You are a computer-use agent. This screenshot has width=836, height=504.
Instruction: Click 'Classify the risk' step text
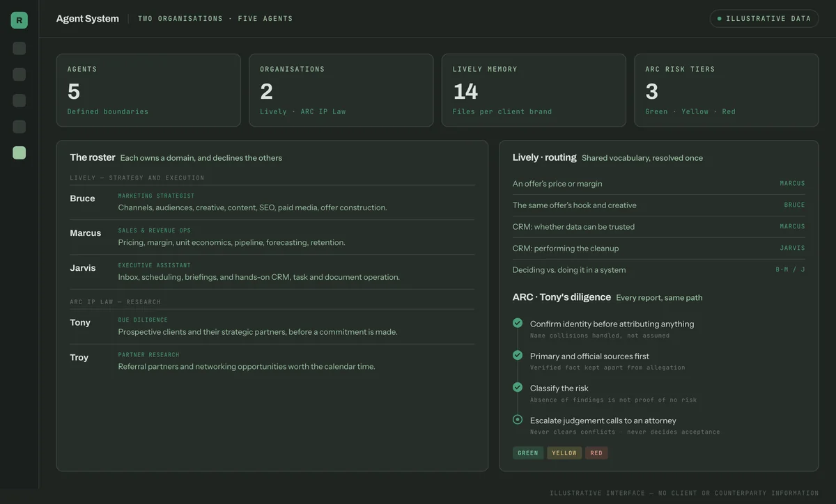tap(559, 388)
